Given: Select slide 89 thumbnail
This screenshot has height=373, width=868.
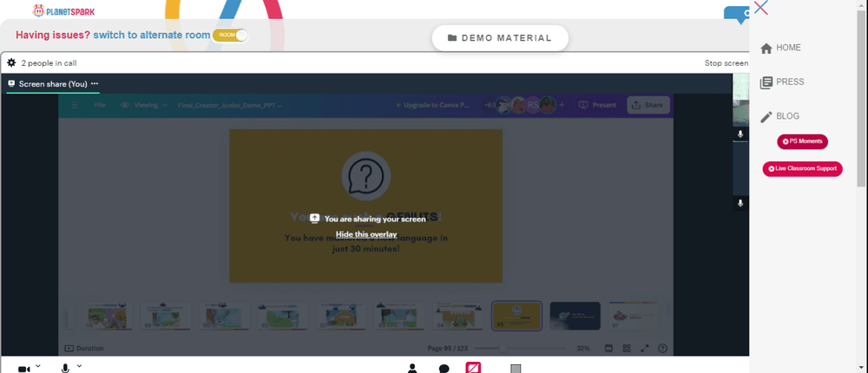Looking at the screenshot, I should point(166,316).
